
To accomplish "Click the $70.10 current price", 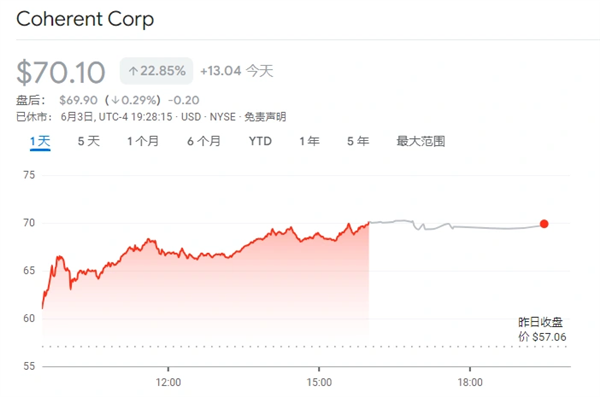I will tap(61, 72).
